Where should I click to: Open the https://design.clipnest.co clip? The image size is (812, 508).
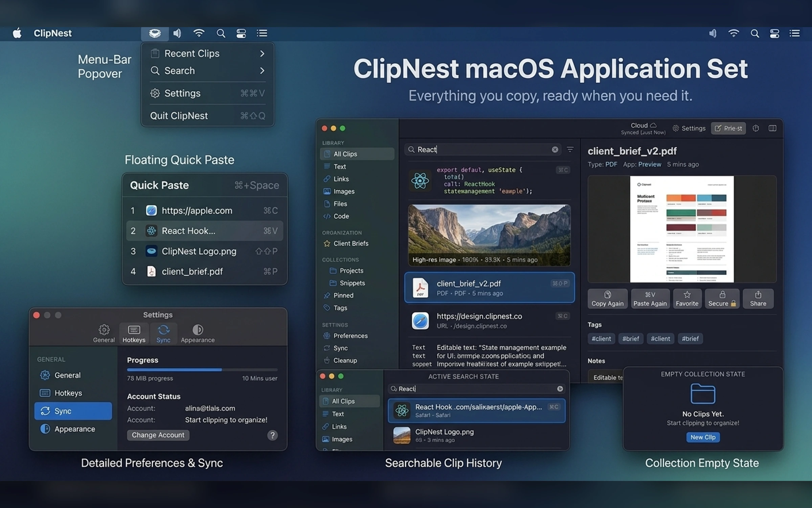click(x=489, y=320)
